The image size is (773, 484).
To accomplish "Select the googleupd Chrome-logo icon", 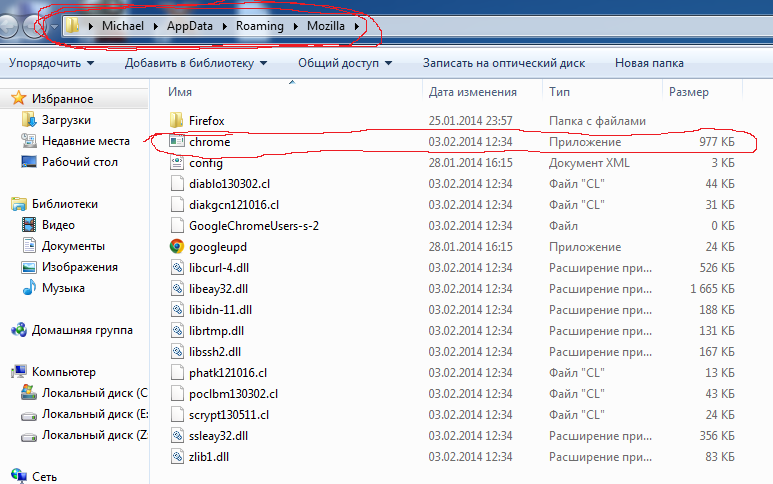I will 176,246.
